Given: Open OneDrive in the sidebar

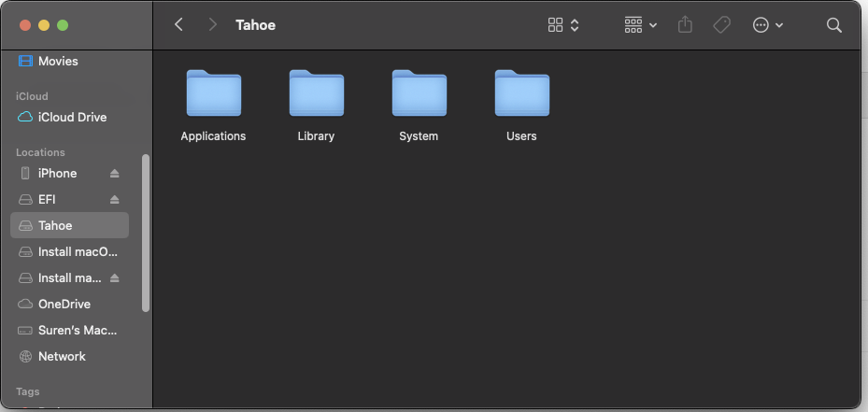Looking at the screenshot, I should pos(70,304).
